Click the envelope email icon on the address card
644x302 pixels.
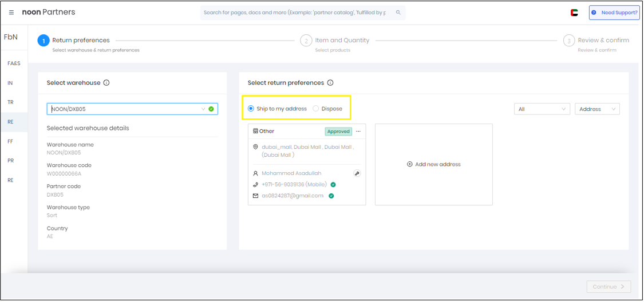(255, 196)
